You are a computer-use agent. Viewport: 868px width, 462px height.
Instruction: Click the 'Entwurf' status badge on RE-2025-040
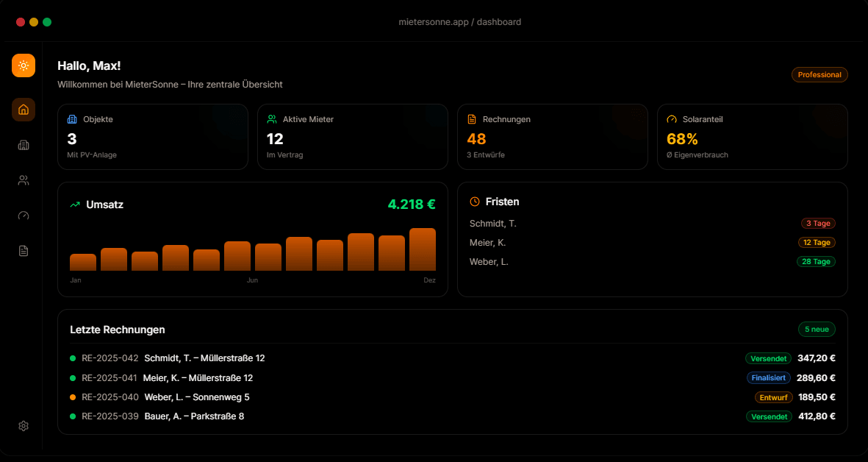pos(772,397)
